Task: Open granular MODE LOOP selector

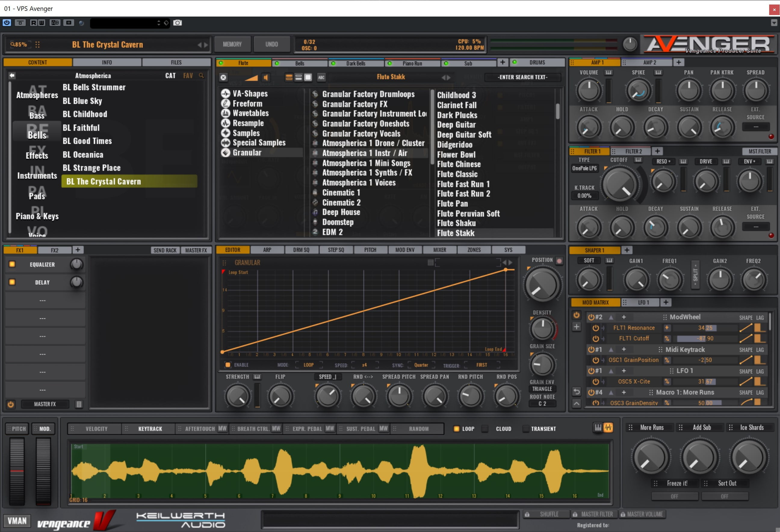Action: (x=308, y=365)
